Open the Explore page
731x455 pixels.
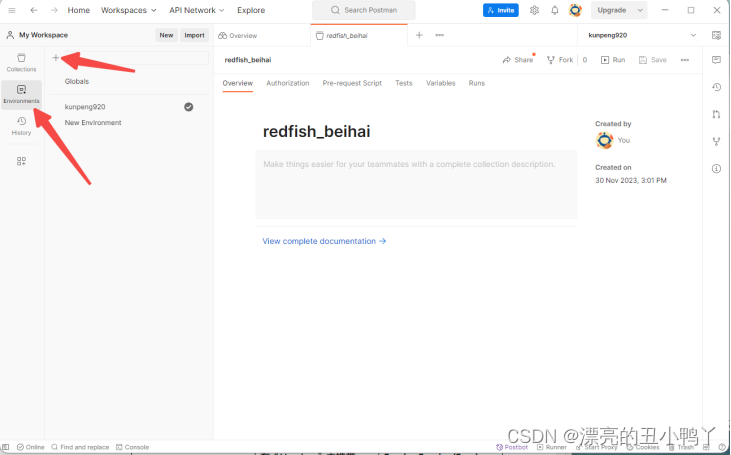251,10
